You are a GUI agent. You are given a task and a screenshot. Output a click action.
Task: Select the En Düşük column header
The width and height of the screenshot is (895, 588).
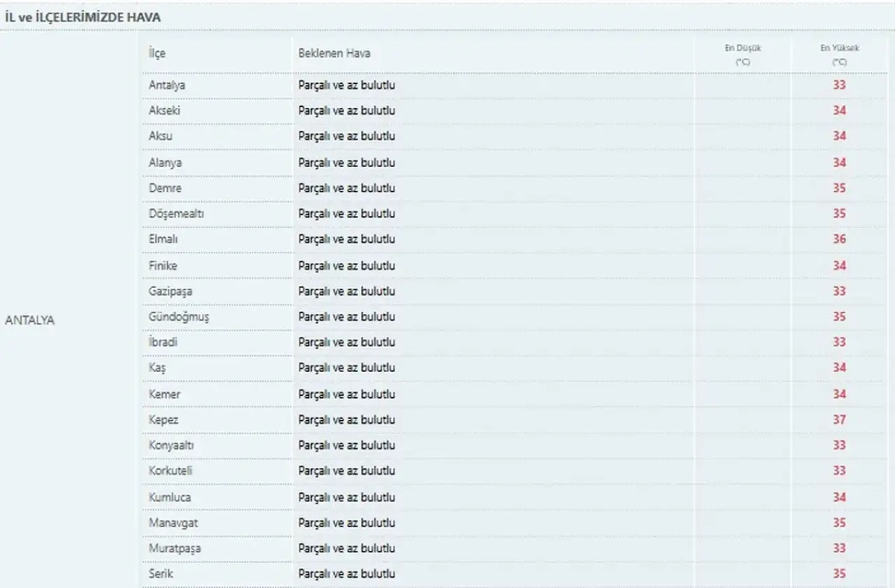pyautogui.click(x=743, y=55)
